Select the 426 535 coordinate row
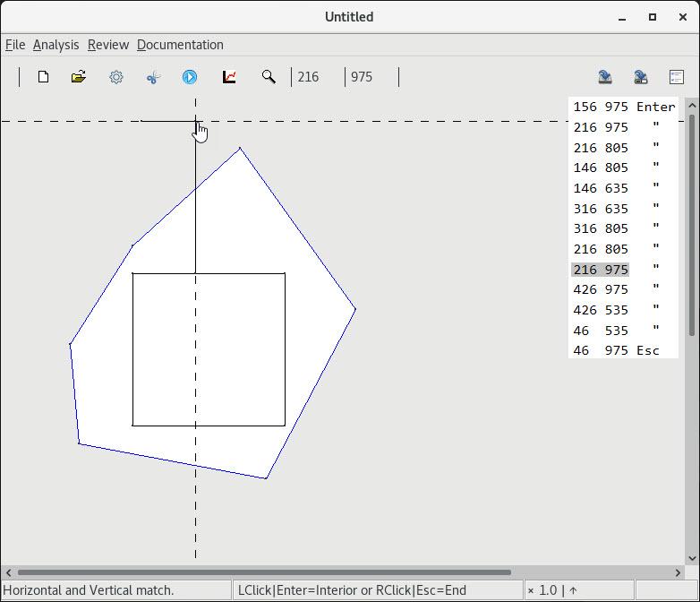 (601, 310)
